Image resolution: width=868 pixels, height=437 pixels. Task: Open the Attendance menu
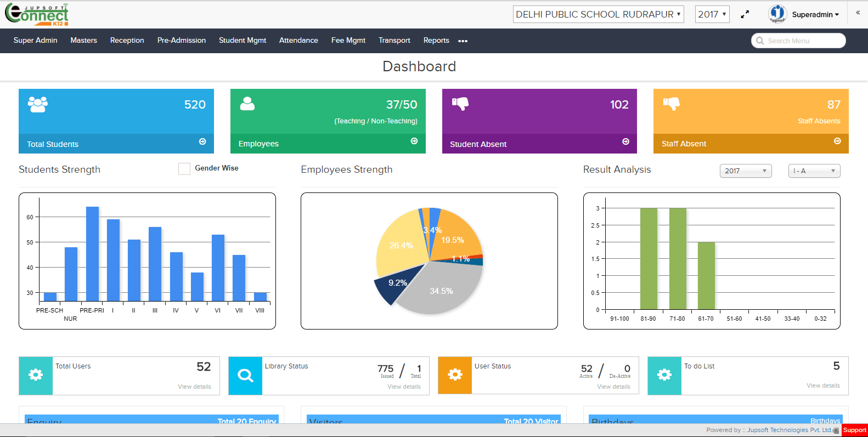[298, 41]
